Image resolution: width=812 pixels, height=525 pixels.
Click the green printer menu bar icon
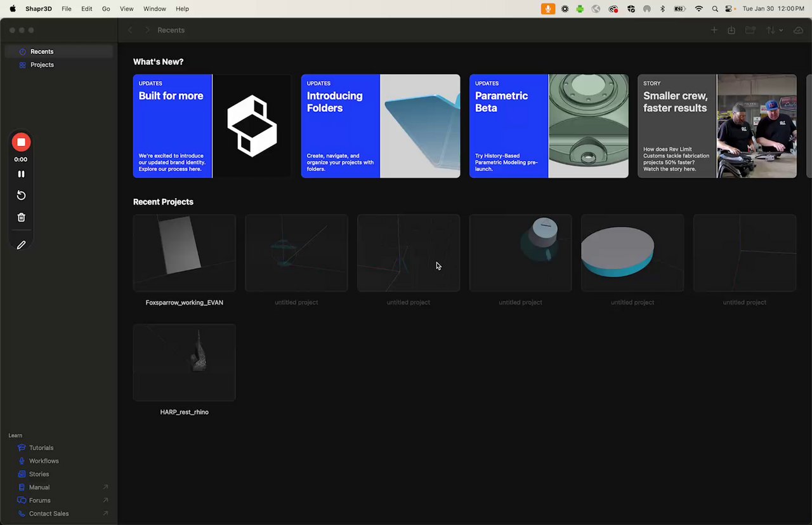pyautogui.click(x=580, y=9)
